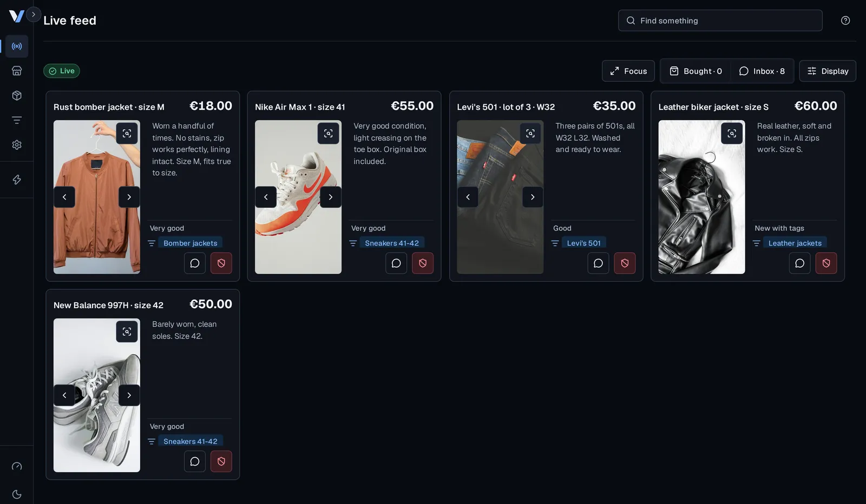Viewport: 866px width, 504px height.
Task: Open the package box sidebar icon
Action: [x=17, y=96]
